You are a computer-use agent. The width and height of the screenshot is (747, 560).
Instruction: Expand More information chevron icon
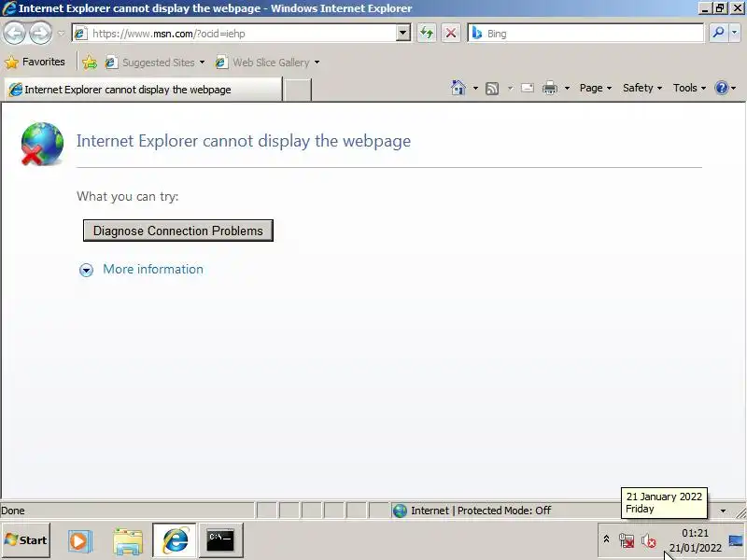[x=86, y=270]
